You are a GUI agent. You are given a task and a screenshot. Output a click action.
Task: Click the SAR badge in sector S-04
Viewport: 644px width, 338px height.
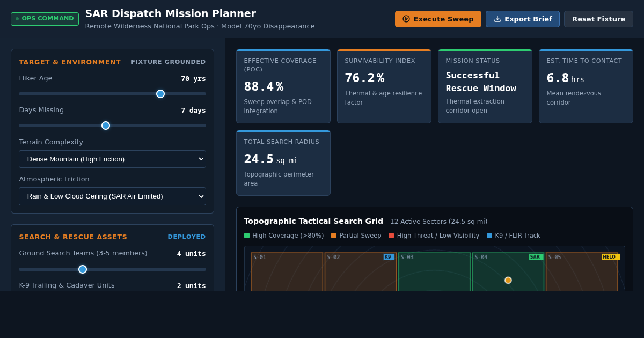(x=536, y=257)
